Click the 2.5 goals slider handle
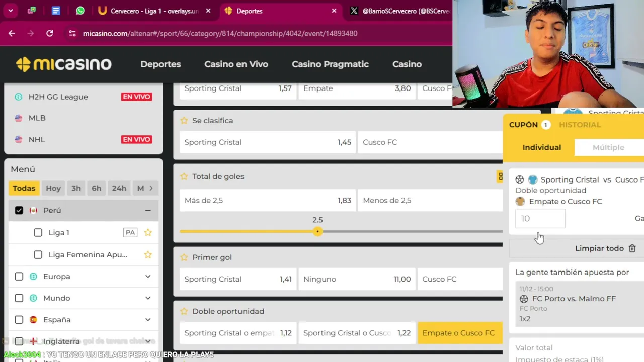644x362 pixels. click(317, 231)
